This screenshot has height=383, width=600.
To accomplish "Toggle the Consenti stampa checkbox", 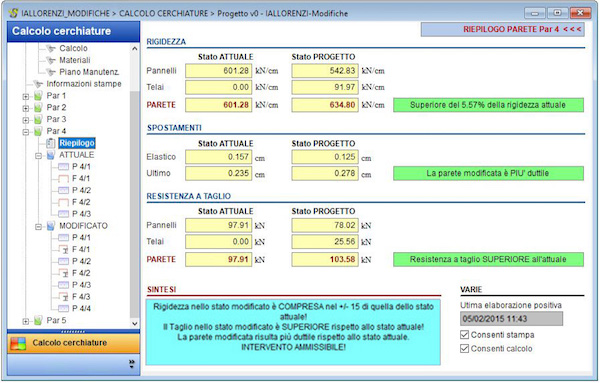I will click(x=464, y=335).
